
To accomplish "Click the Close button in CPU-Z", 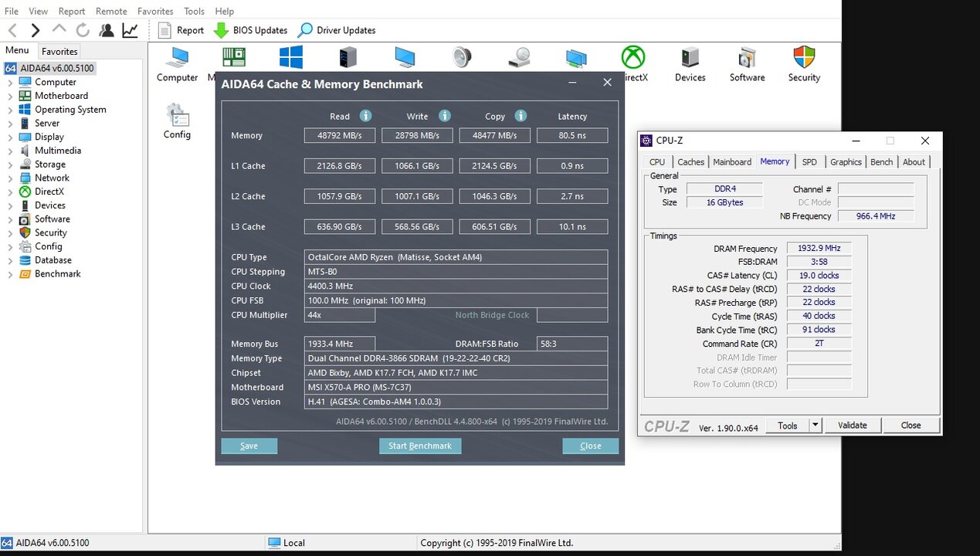I will click(911, 425).
